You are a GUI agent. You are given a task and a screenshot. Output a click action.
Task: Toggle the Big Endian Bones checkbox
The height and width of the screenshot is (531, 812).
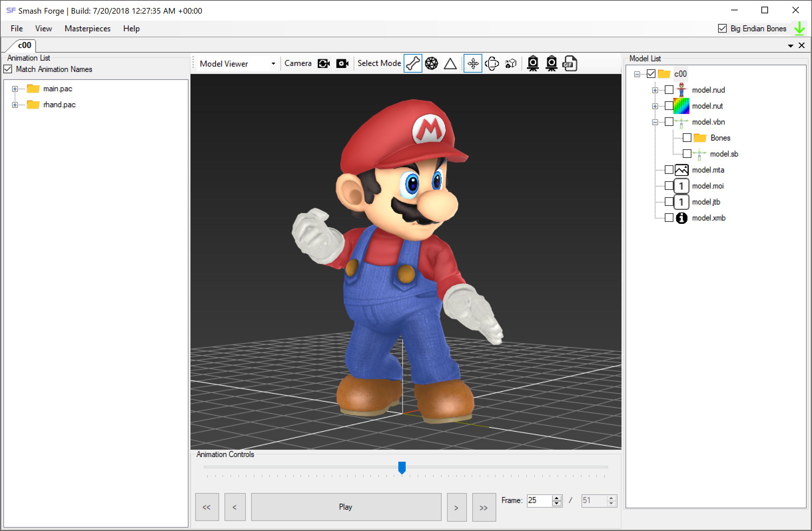pyautogui.click(x=722, y=28)
